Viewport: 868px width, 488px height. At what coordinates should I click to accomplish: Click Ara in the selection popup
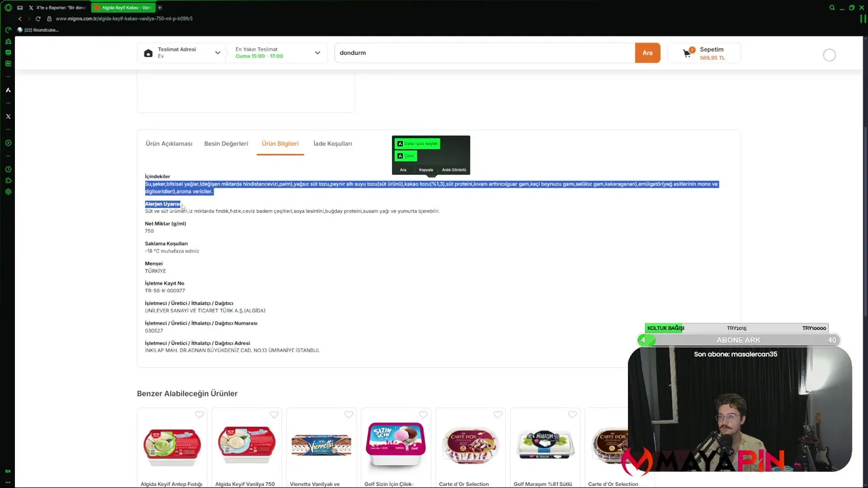403,169
